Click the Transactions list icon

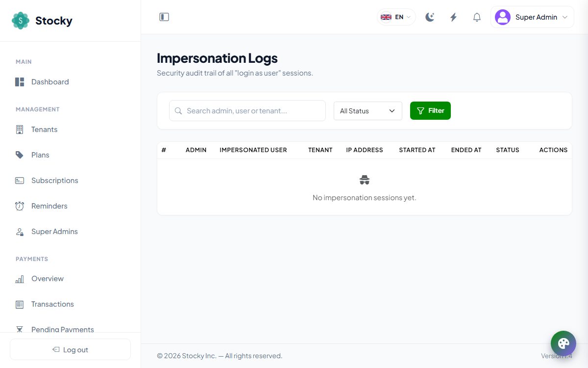[20, 304]
